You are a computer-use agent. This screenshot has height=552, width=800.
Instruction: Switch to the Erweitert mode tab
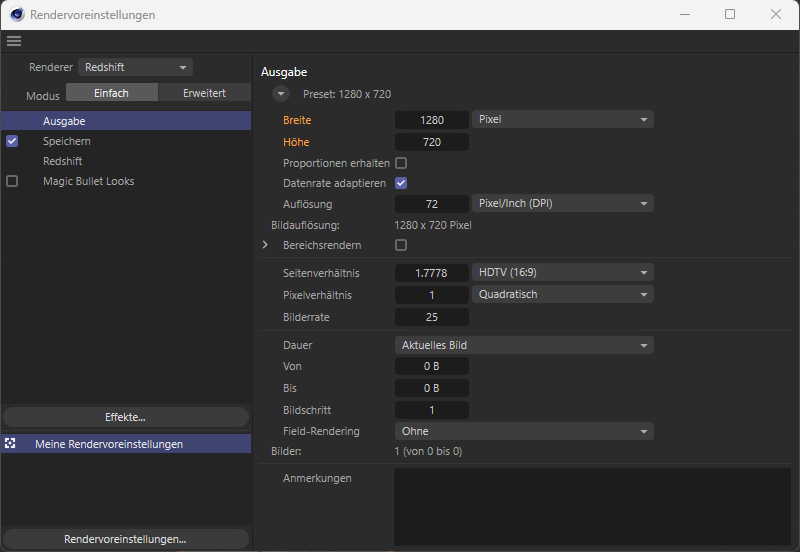pyautogui.click(x=204, y=93)
